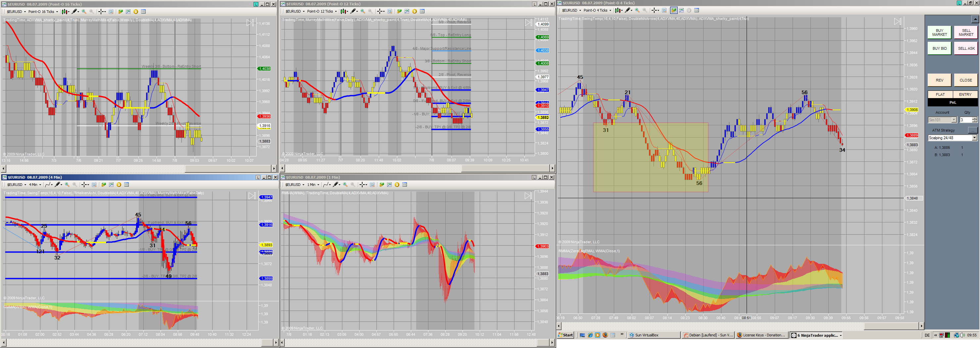Open chart style menu in 16 Ticks chart
Image resolution: width=980 pixels, height=348 pixels.
click(65, 11)
